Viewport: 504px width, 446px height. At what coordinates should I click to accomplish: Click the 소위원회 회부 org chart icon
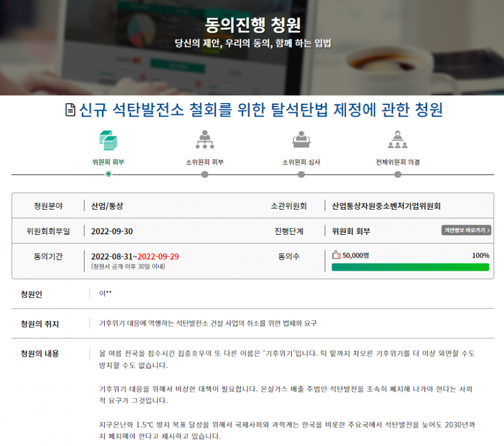point(204,140)
